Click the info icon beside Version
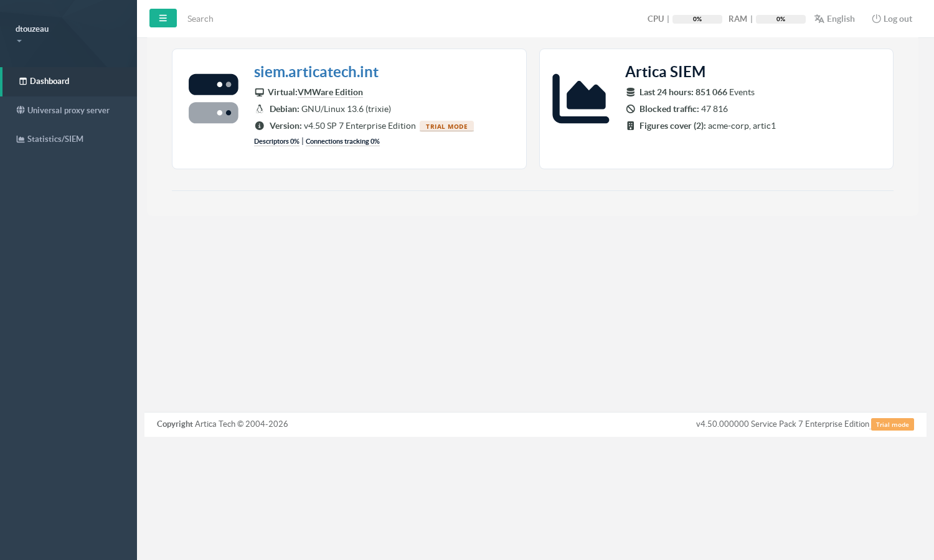Image resolution: width=934 pixels, height=560 pixels. click(260, 126)
